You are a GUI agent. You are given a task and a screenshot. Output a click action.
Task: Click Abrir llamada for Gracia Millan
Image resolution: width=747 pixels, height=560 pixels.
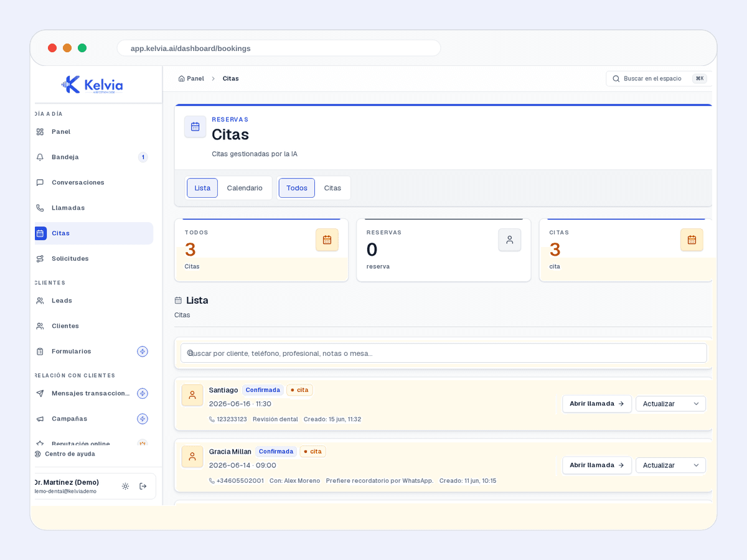(597, 465)
